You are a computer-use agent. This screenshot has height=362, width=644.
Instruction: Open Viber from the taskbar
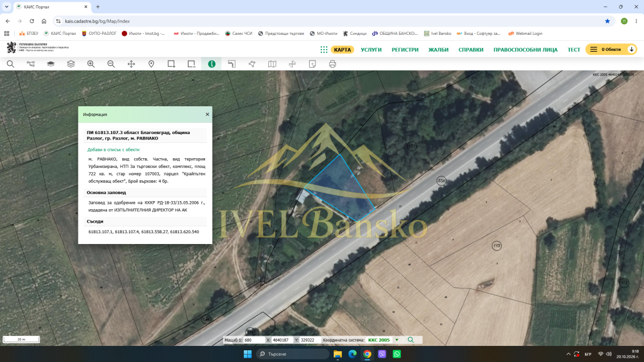[382, 354]
